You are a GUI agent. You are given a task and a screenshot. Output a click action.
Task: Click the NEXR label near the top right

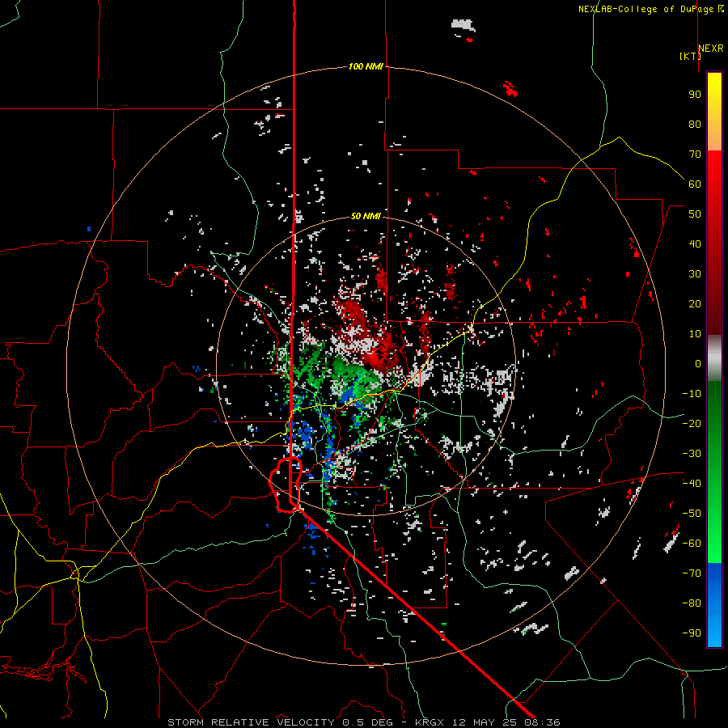coord(711,49)
